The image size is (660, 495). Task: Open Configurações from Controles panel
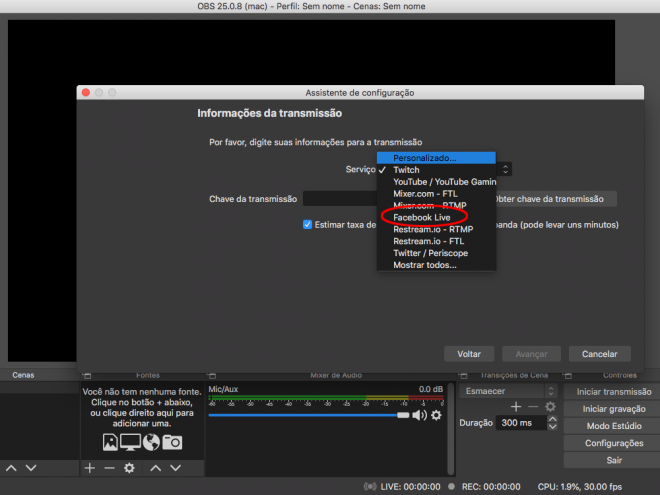[x=614, y=443]
